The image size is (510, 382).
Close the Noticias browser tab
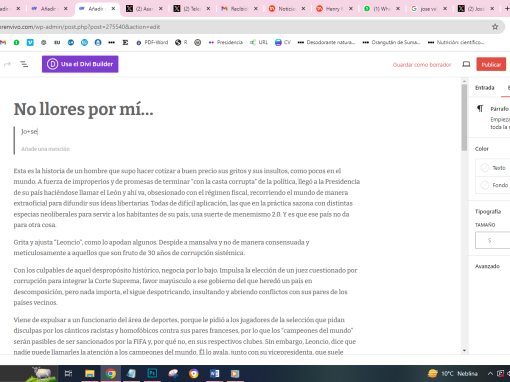[303, 9]
